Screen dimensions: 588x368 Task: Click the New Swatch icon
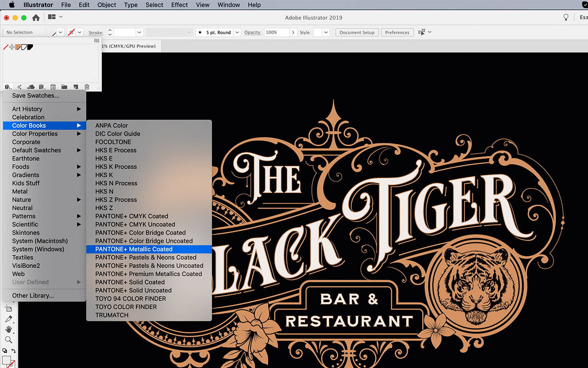click(x=75, y=87)
